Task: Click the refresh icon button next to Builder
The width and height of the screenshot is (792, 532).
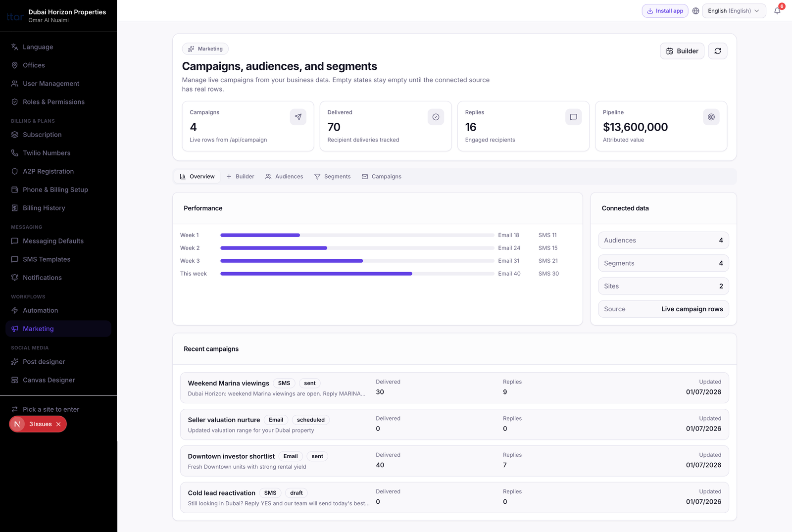Action: point(718,51)
